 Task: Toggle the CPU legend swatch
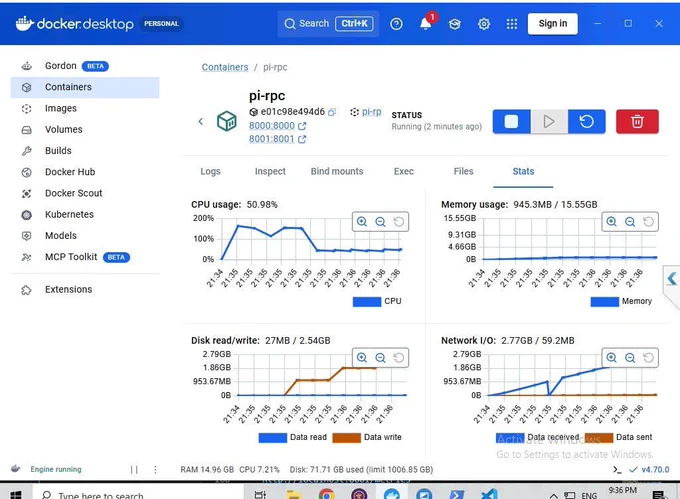(367, 302)
